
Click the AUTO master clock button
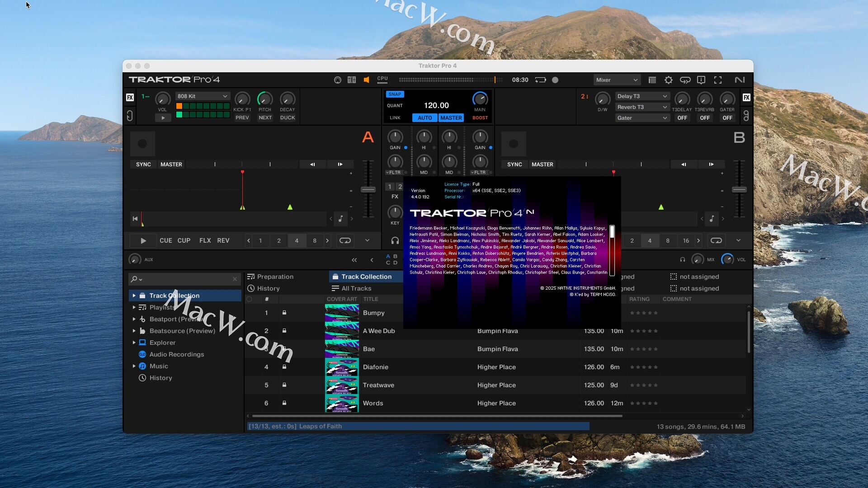click(425, 118)
